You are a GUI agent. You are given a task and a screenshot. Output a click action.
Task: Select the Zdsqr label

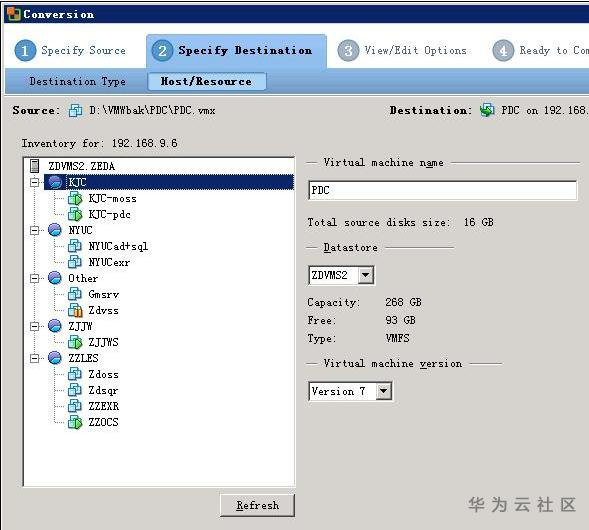point(103,390)
